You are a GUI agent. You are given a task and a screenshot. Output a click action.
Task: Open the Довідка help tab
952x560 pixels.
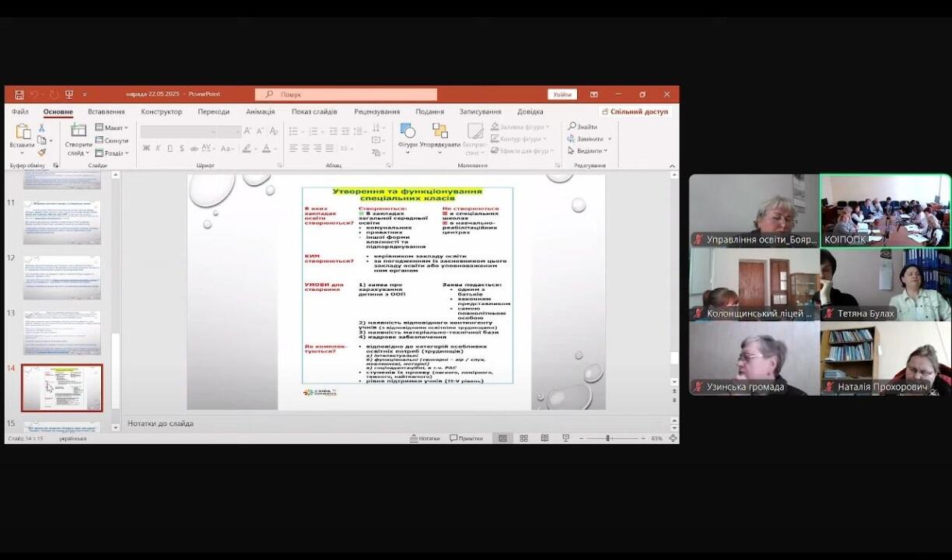click(x=530, y=111)
